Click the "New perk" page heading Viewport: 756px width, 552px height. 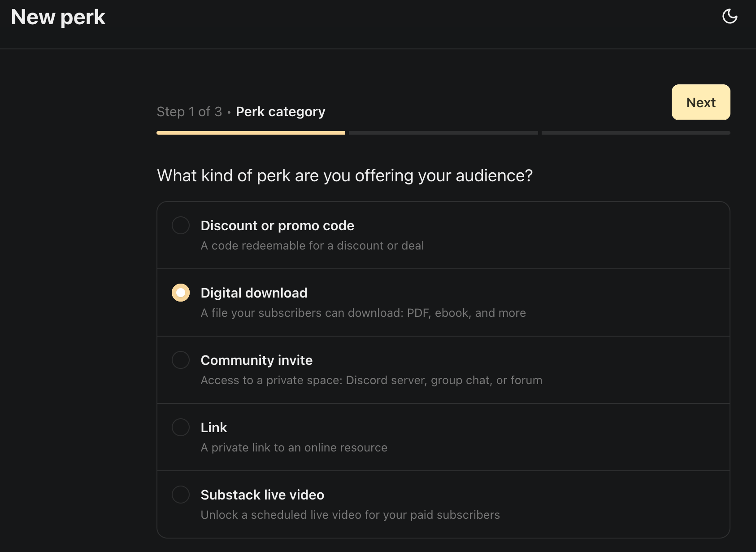pyautogui.click(x=58, y=18)
